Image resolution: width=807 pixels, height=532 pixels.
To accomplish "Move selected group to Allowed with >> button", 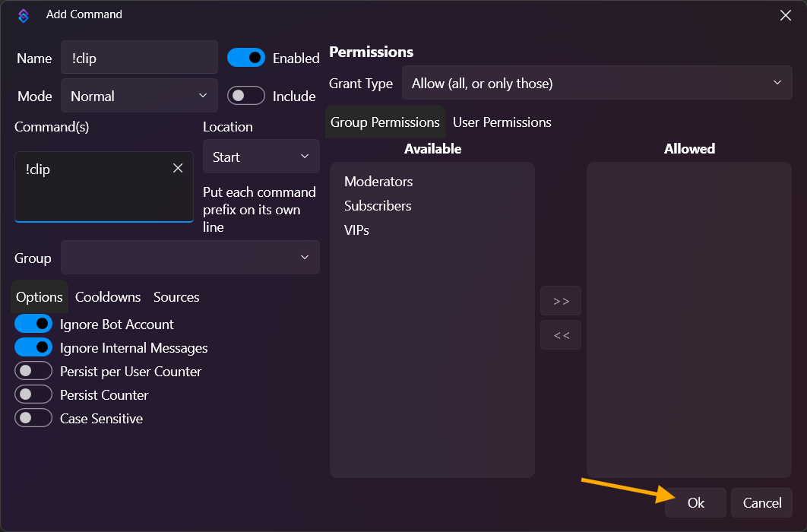I will click(x=561, y=301).
